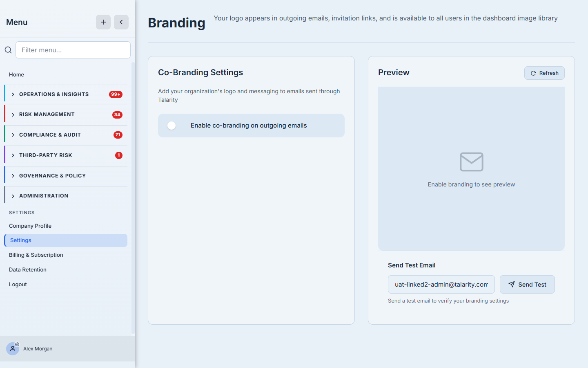This screenshot has height=368, width=588.
Task: Click the SETTINGS section label
Action: (22, 213)
